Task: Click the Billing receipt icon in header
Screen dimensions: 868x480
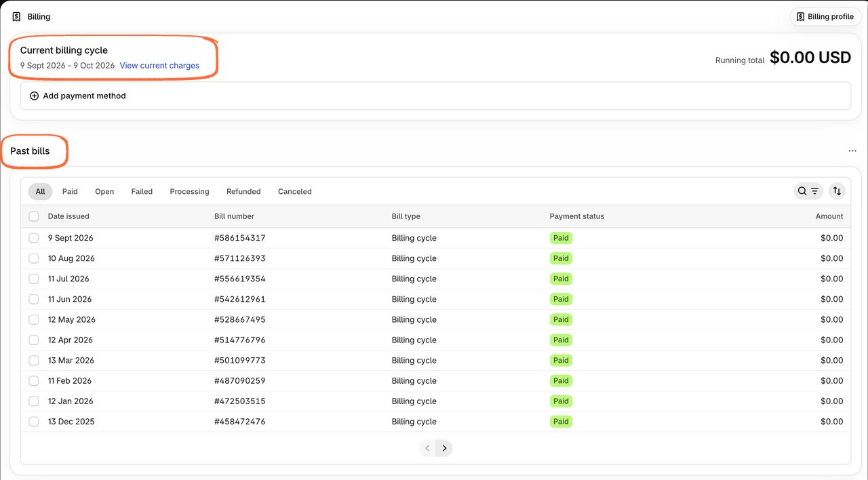Action: [x=17, y=17]
